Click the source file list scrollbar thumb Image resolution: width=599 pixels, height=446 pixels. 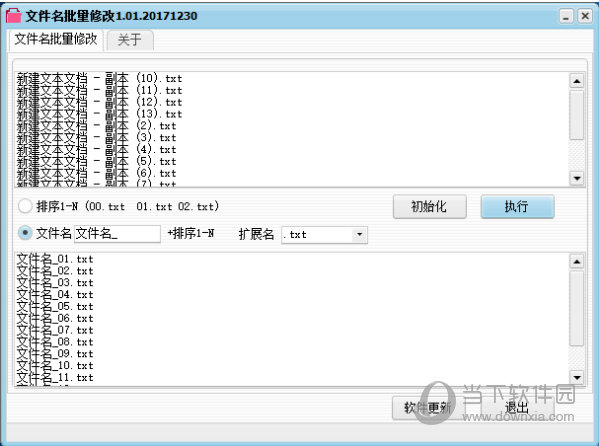click(x=576, y=115)
